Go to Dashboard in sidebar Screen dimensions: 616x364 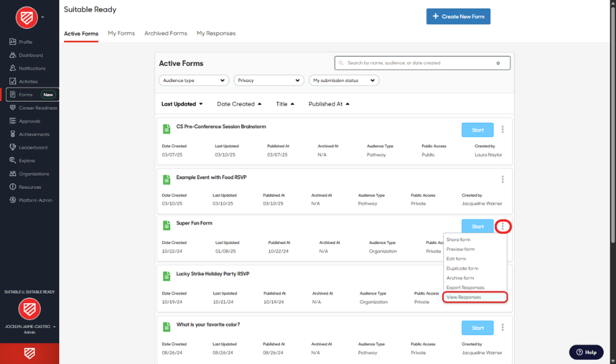tap(26, 55)
